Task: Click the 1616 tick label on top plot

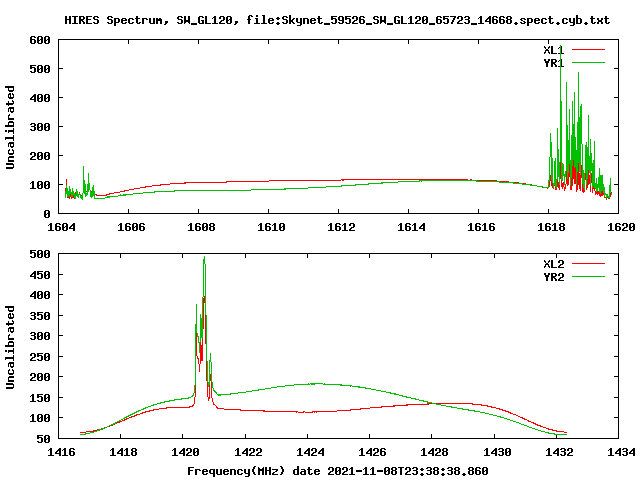Action: point(481,227)
